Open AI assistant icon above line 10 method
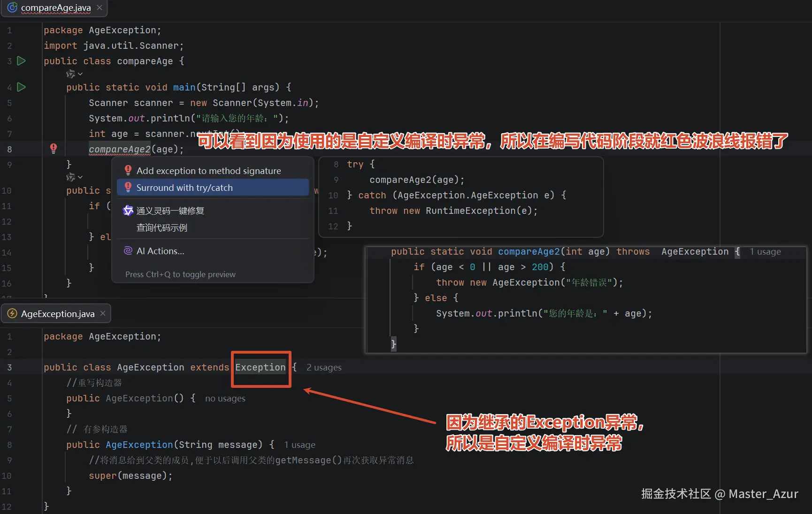The image size is (812, 514). click(70, 177)
